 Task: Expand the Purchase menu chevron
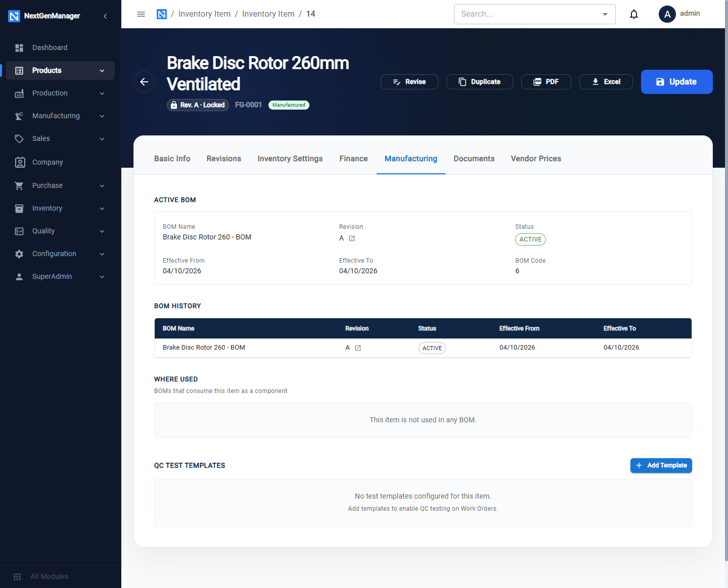[102, 186]
